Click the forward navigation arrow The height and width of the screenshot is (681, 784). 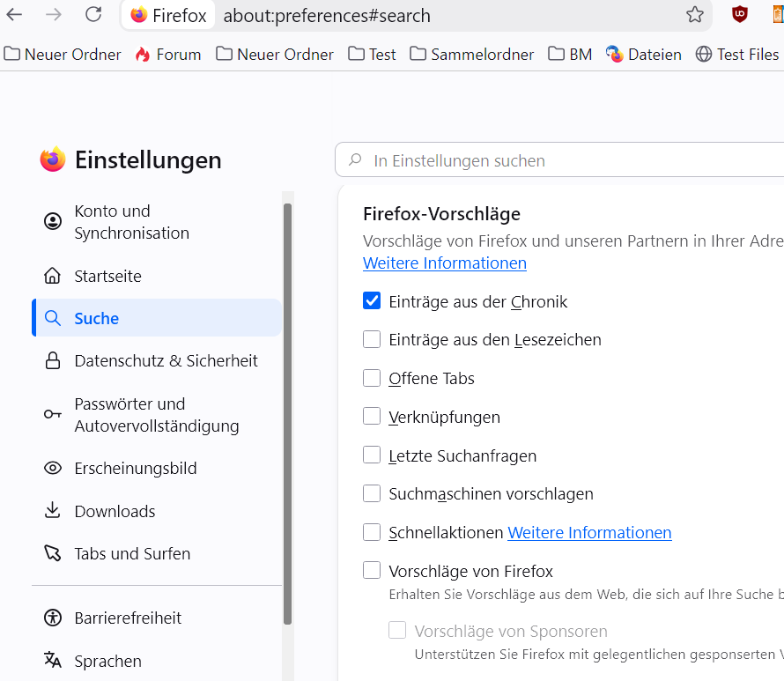pos(54,15)
